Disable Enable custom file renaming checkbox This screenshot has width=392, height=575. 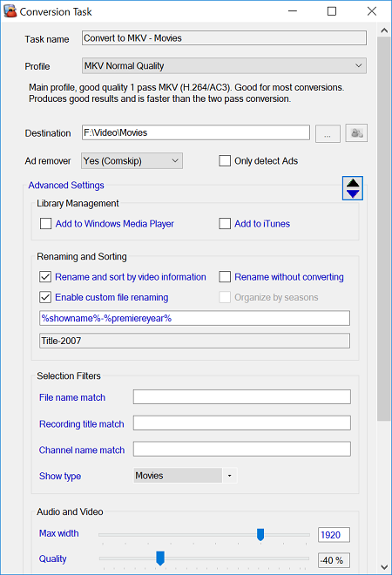[x=45, y=297]
